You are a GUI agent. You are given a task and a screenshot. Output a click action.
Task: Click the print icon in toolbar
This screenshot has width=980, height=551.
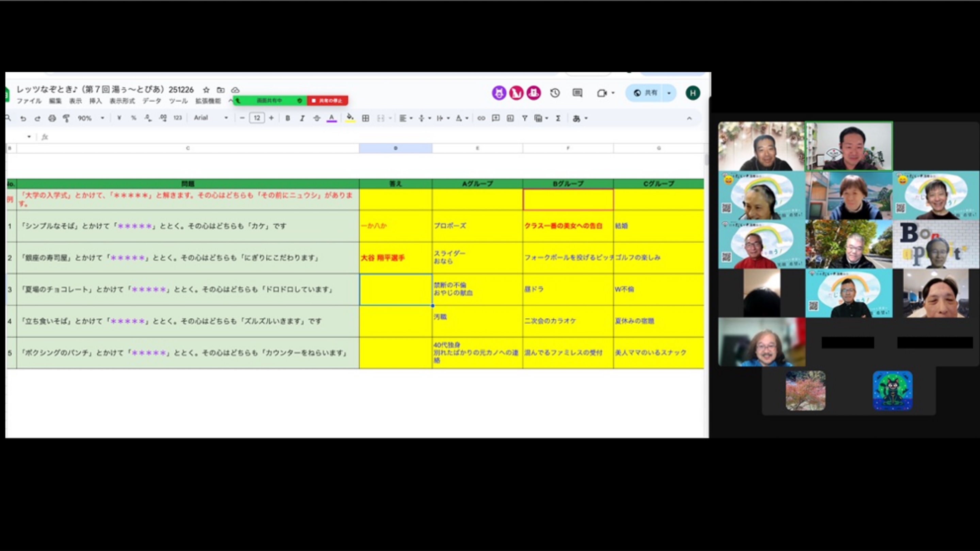click(52, 118)
